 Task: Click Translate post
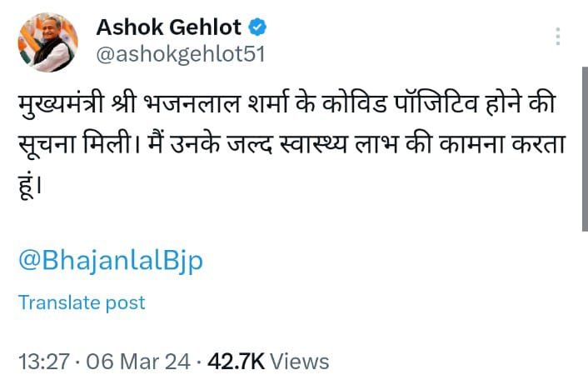(x=82, y=302)
